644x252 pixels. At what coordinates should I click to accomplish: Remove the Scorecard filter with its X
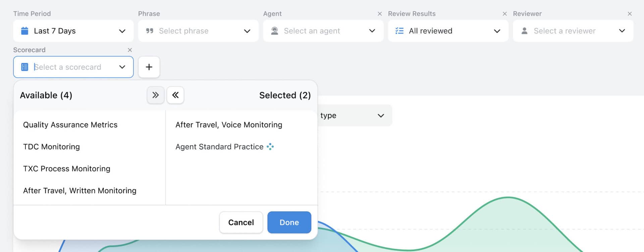(130, 50)
